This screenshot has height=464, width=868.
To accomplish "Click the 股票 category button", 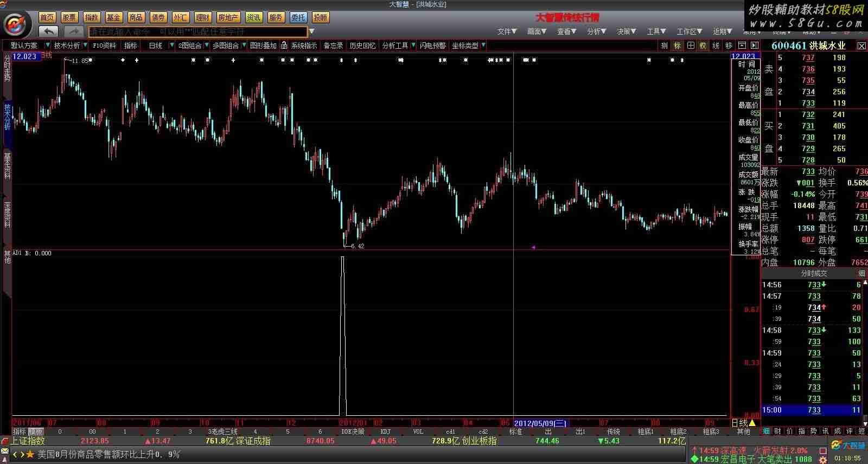I will click(69, 17).
